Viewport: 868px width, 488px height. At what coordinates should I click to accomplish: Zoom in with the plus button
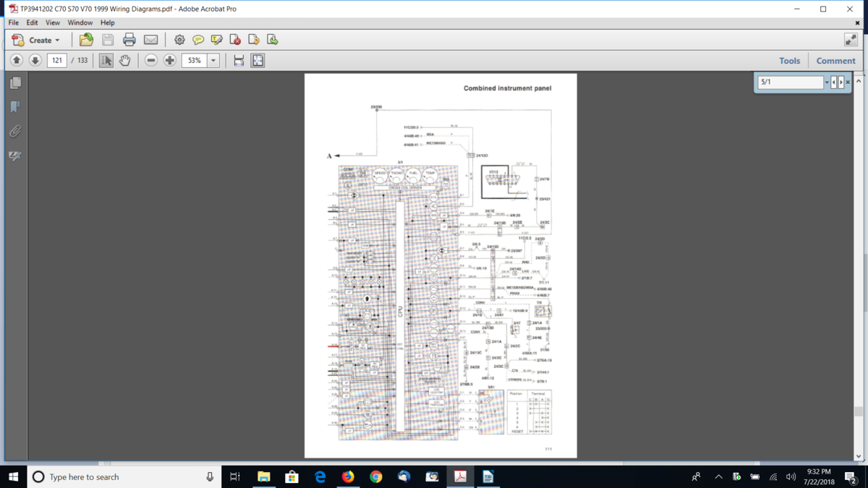[169, 61]
